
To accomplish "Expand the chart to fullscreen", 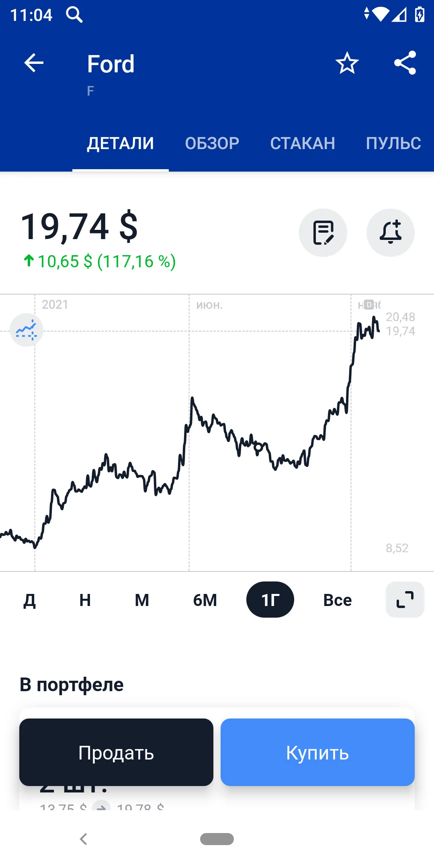I will pos(405,600).
